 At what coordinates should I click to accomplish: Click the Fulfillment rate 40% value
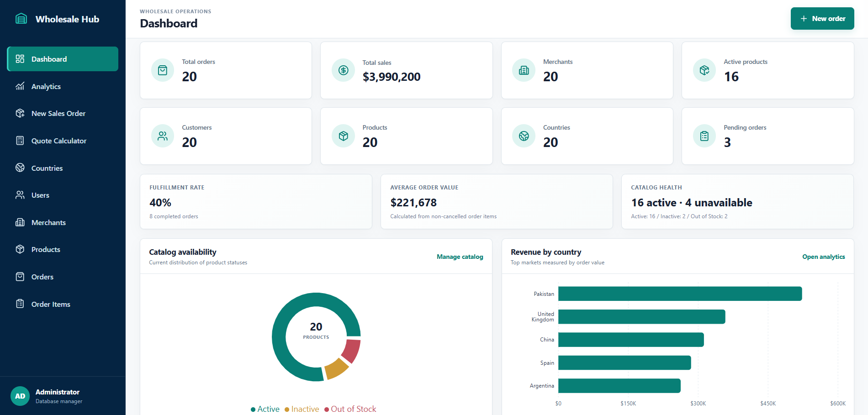[160, 203]
